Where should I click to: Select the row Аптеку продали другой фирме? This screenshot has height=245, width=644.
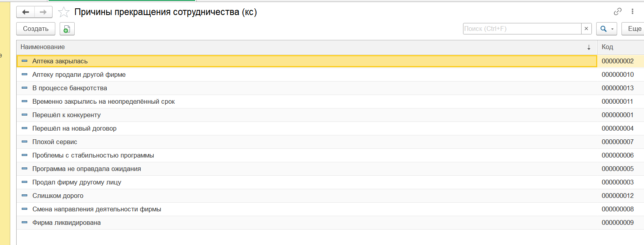tap(79, 74)
